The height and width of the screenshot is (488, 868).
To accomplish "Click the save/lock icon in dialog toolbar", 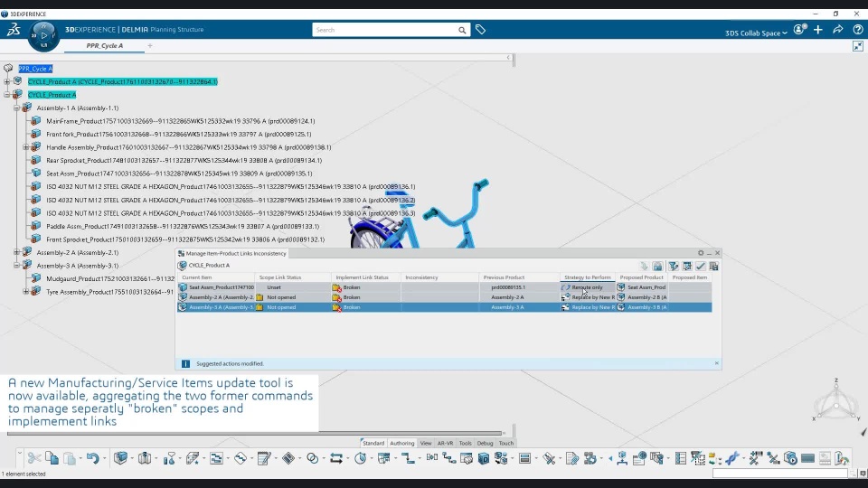I will pos(657,266).
